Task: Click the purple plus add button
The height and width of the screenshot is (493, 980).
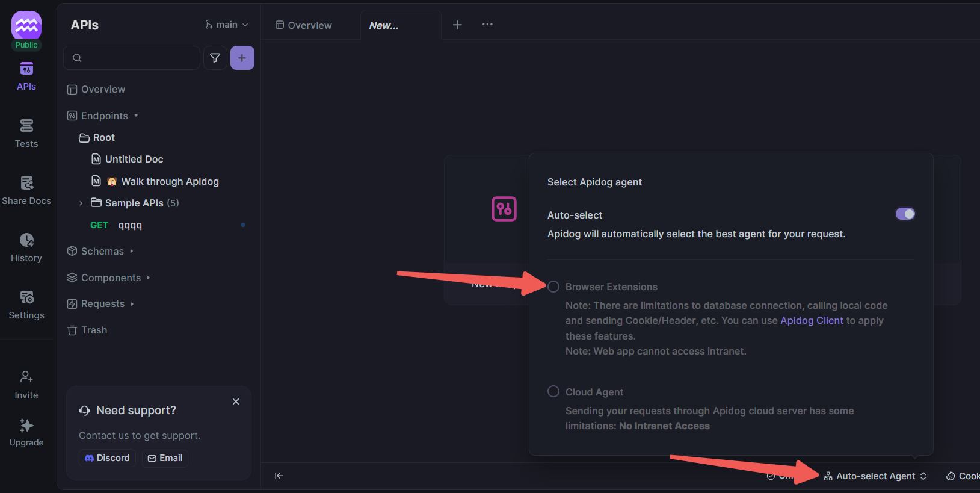Action: pos(242,58)
